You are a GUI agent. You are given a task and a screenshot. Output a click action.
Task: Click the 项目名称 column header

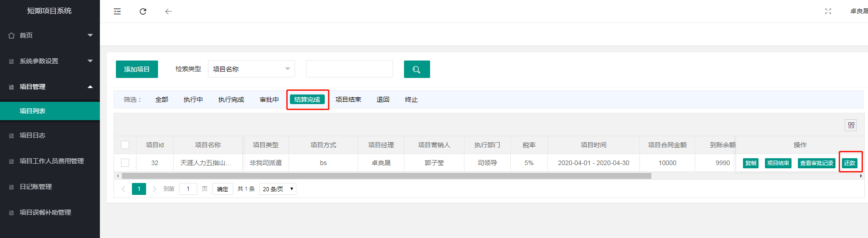tap(208, 145)
